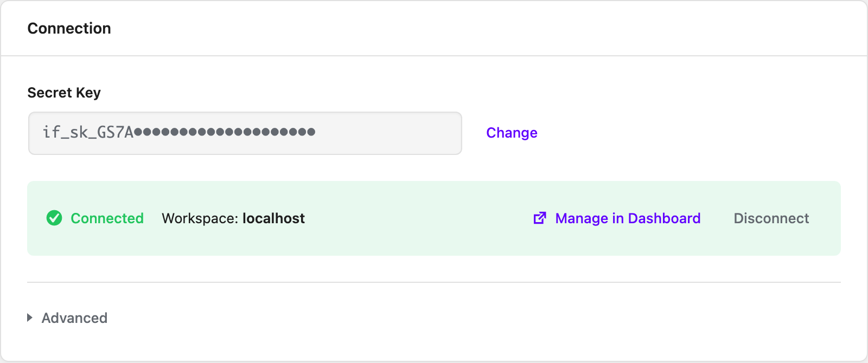This screenshot has height=363, width=868.
Task: Open the Advanced section label
Action: (x=74, y=318)
